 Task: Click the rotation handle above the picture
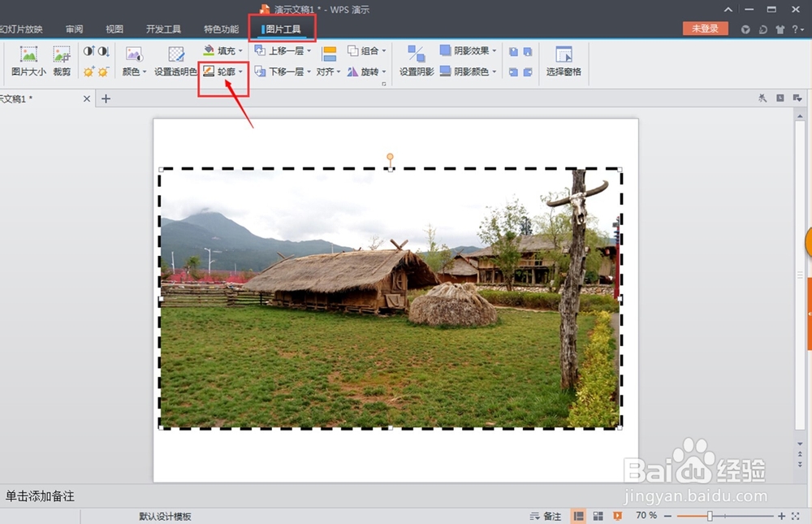[390, 157]
